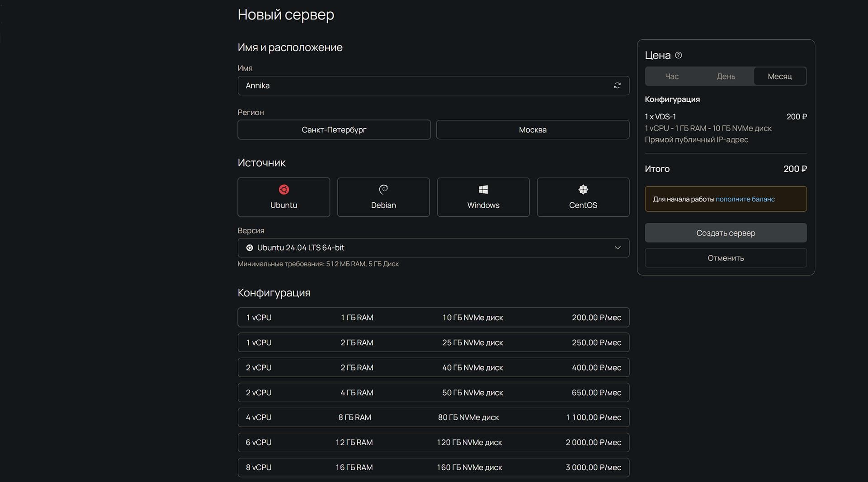The width and height of the screenshot is (868, 482).
Task: Select the Debian swirl icon
Action: pyautogui.click(x=383, y=189)
